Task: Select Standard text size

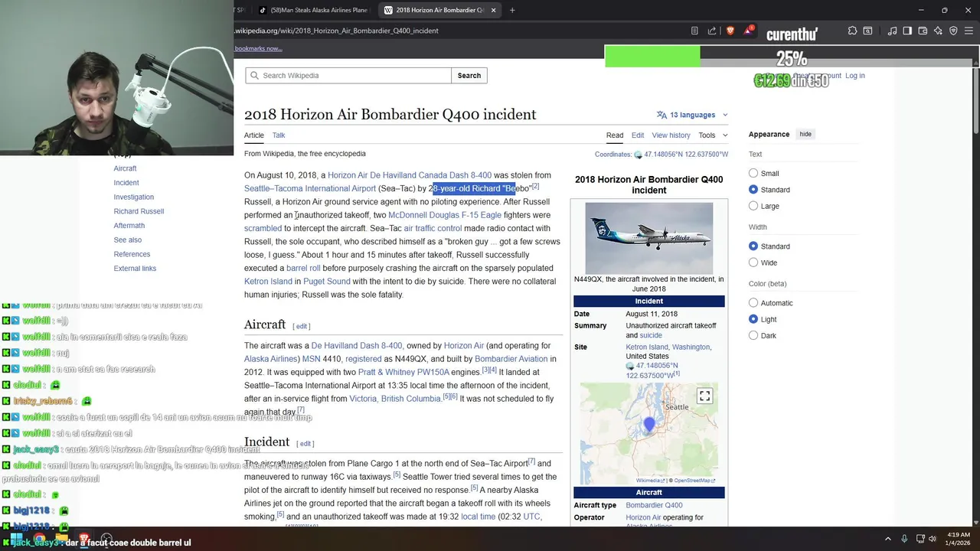Action: pyautogui.click(x=753, y=189)
